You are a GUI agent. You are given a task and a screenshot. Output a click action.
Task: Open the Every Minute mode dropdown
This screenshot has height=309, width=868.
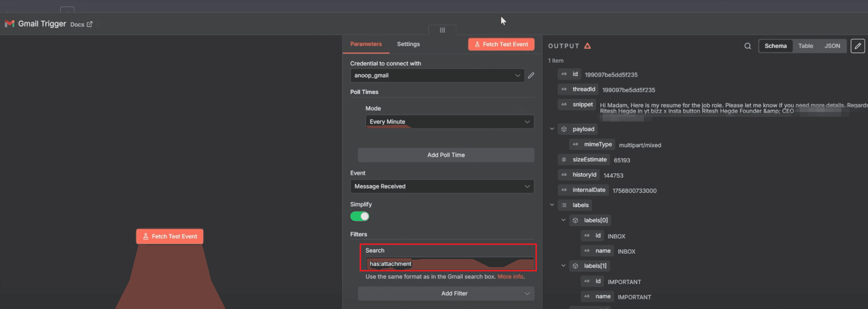[450, 121]
